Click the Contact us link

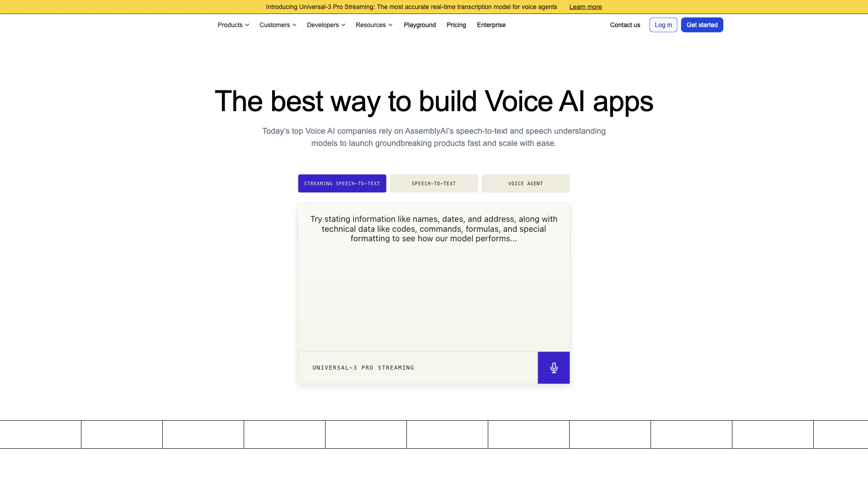pos(625,25)
